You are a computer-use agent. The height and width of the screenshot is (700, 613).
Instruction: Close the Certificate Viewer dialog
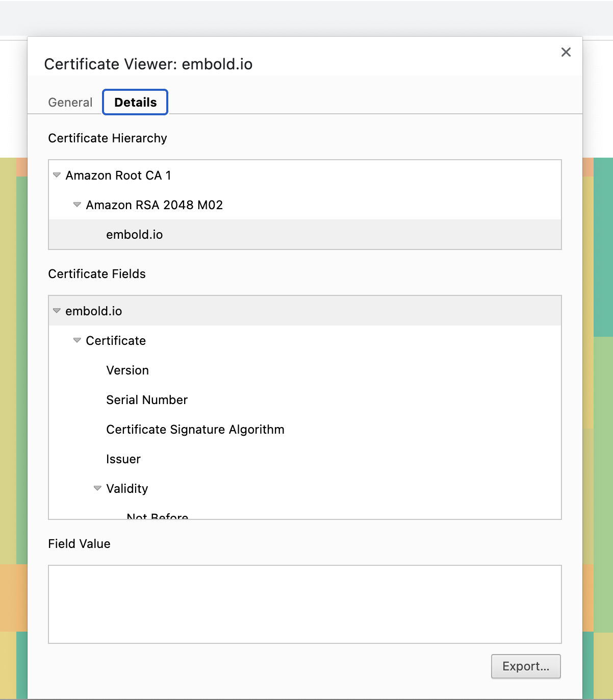click(x=566, y=52)
